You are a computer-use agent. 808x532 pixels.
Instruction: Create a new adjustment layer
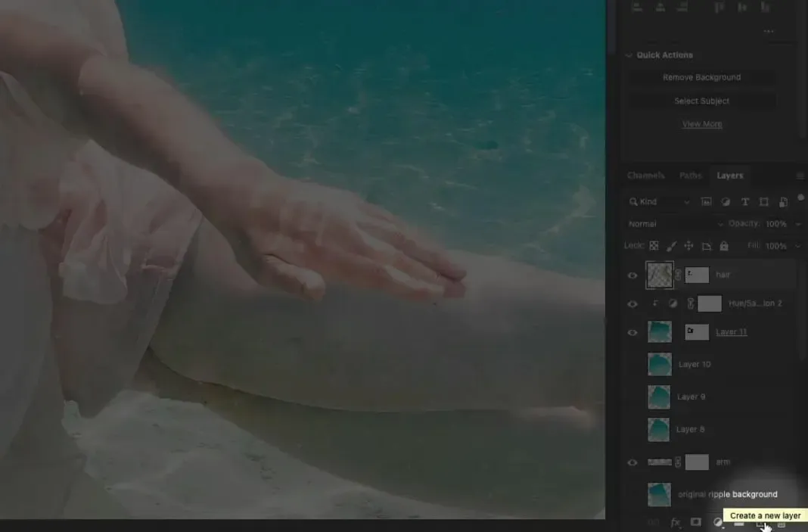tap(719, 522)
